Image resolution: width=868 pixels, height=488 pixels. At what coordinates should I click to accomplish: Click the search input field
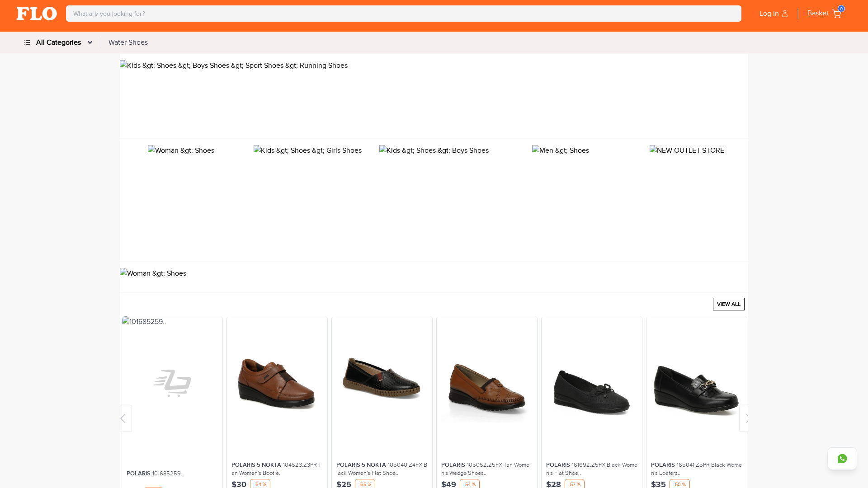(403, 14)
